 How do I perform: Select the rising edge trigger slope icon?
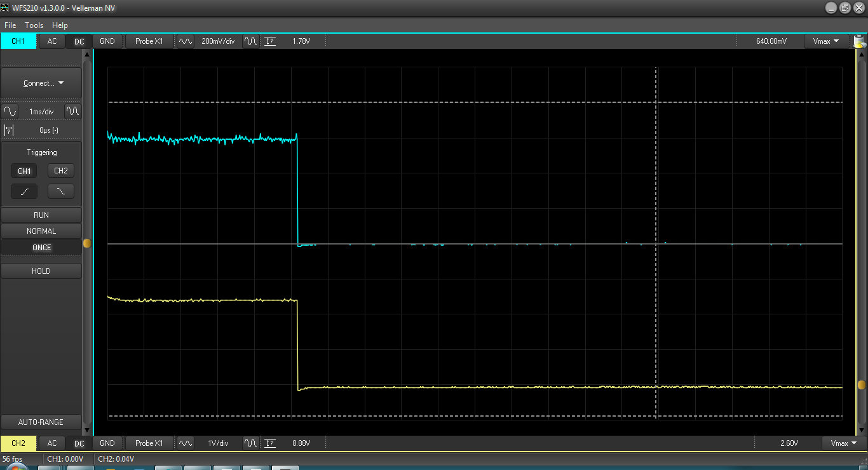coord(24,191)
